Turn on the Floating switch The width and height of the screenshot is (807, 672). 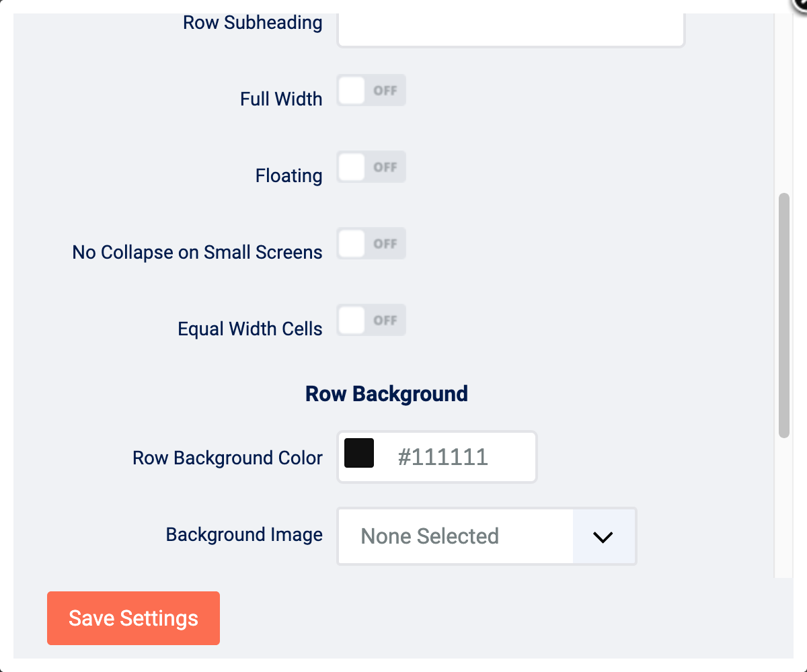[371, 167]
